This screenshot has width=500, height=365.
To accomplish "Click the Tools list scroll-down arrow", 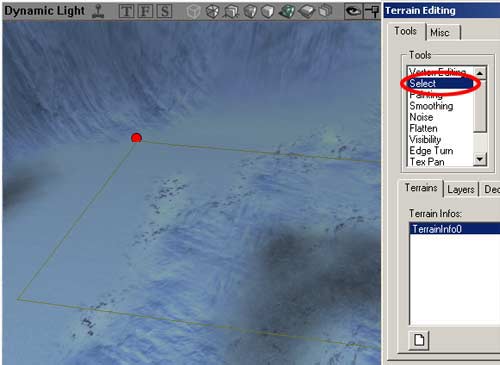I will (x=480, y=159).
